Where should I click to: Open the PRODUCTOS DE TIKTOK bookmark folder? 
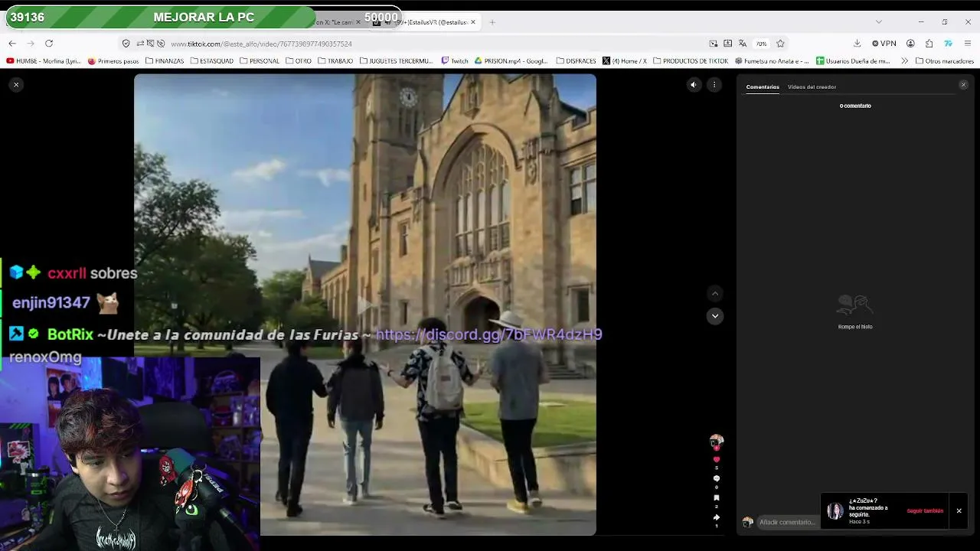tap(691, 61)
